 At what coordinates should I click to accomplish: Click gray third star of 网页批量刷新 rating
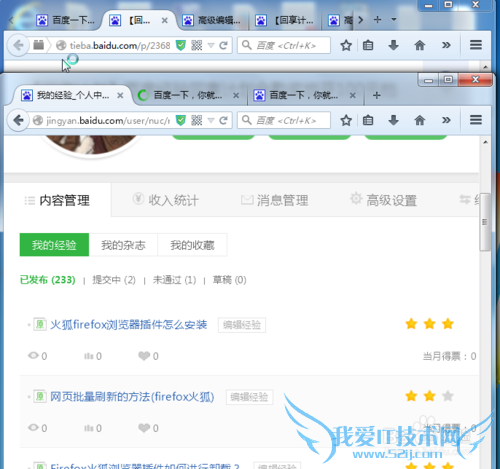coord(448,396)
